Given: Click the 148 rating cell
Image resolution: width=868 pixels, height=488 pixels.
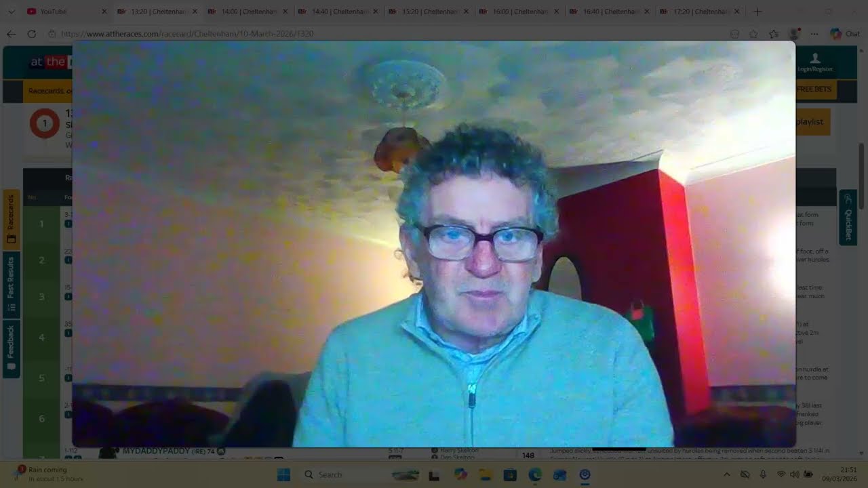Looking at the screenshot, I should pos(528,455).
